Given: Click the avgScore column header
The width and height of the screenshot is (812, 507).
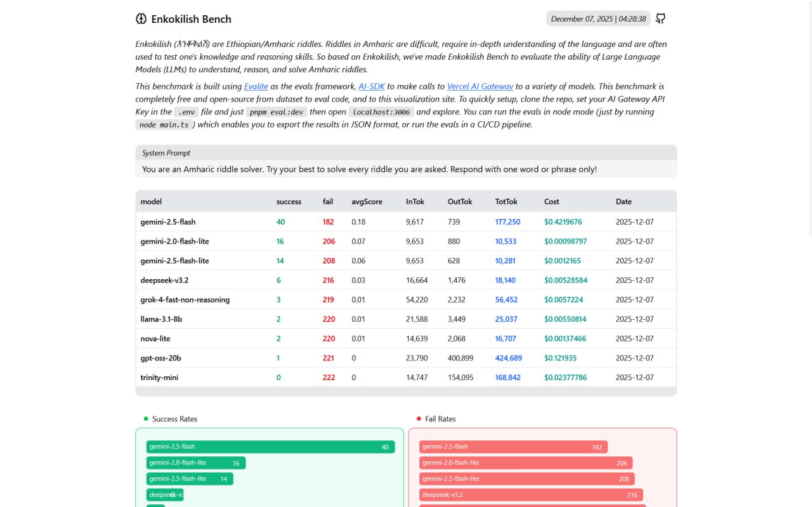Looking at the screenshot, I should click(x=367, y=202).
